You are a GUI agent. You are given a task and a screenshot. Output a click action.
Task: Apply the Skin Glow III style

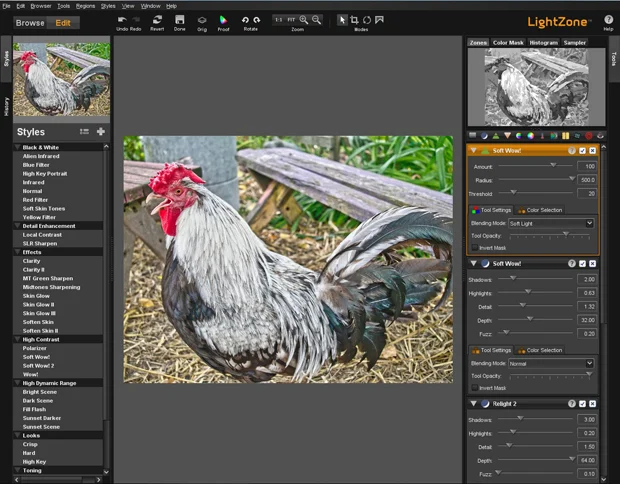tap(39, 313)
